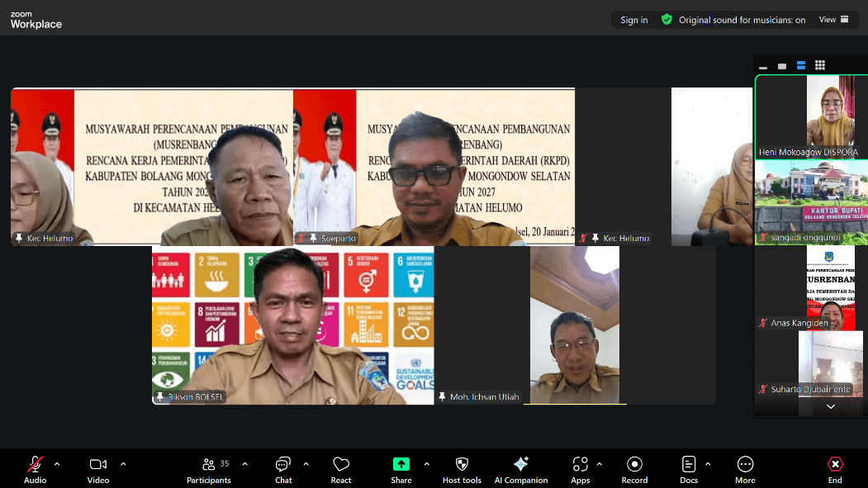This screenshot has width=868, height=488.
Task: Click the Sign in link
Action: pos(633,20)
